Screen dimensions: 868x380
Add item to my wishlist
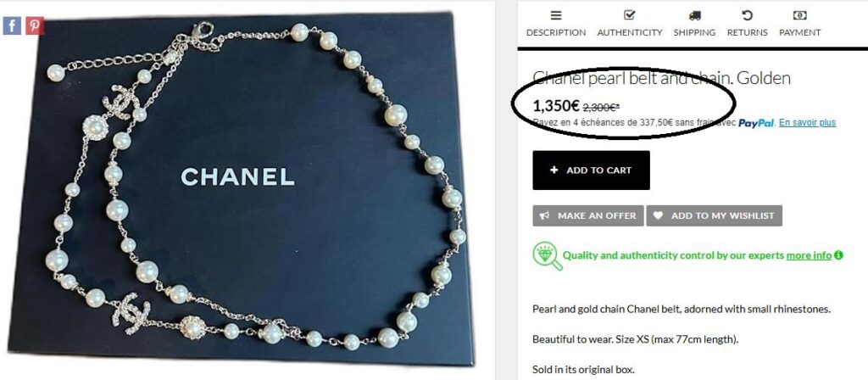[x=714, y=216]
